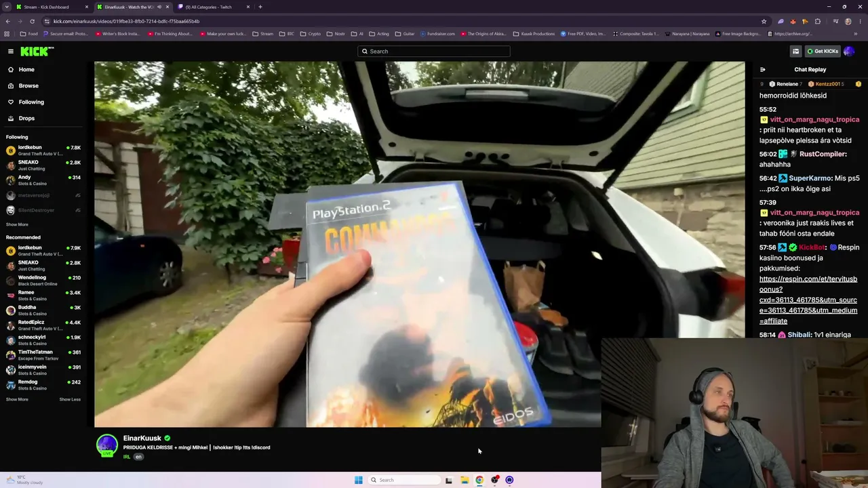Click the IRL category tag
Screen dimensions: 868x488
click(x=127, y=457)
